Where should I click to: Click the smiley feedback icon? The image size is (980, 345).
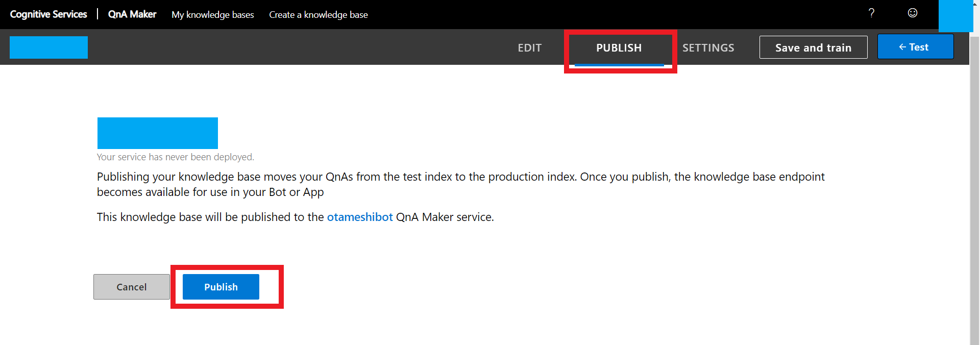(913, 13)
